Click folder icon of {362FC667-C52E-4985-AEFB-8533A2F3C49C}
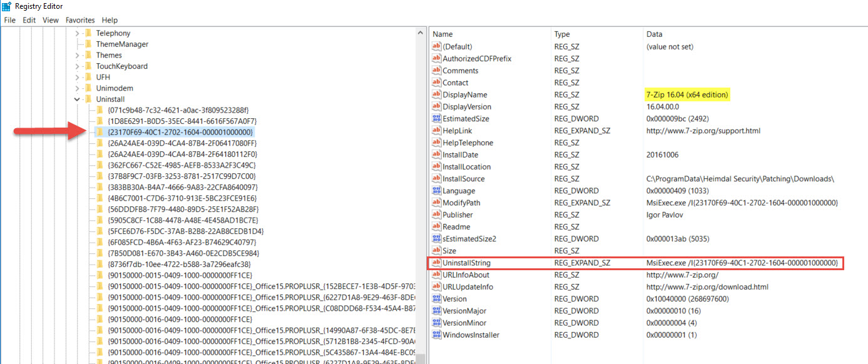 (x=100, y=165)
